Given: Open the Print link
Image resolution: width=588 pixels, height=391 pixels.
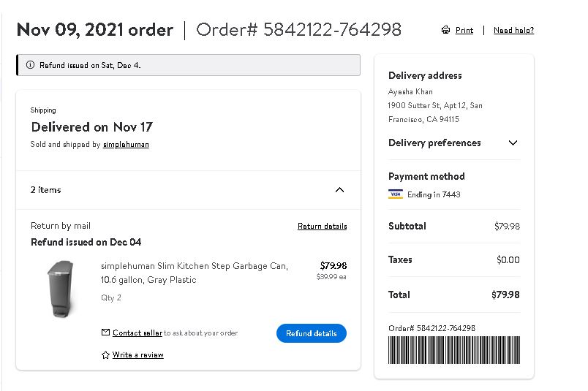Looking at the screenshot, I should coord(464,30).
